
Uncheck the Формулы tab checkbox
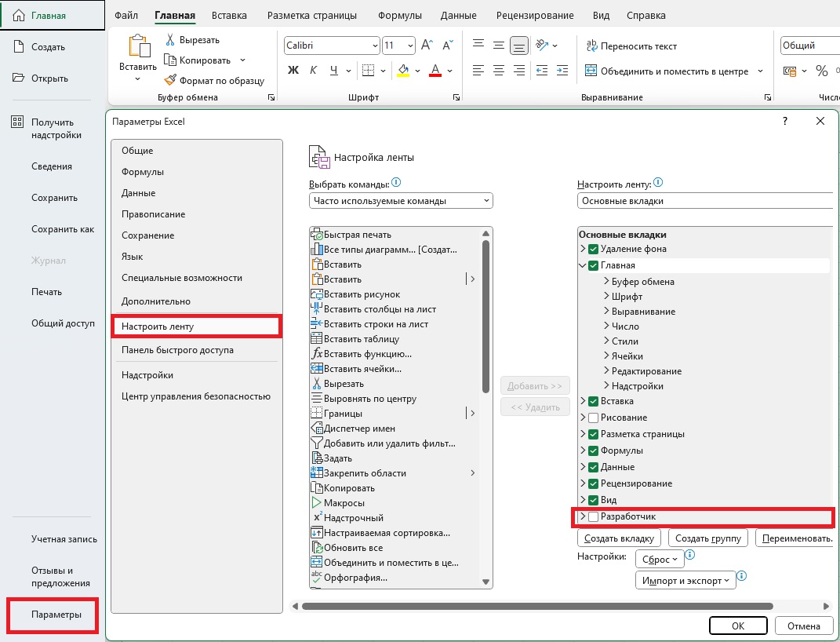(593, 450)
